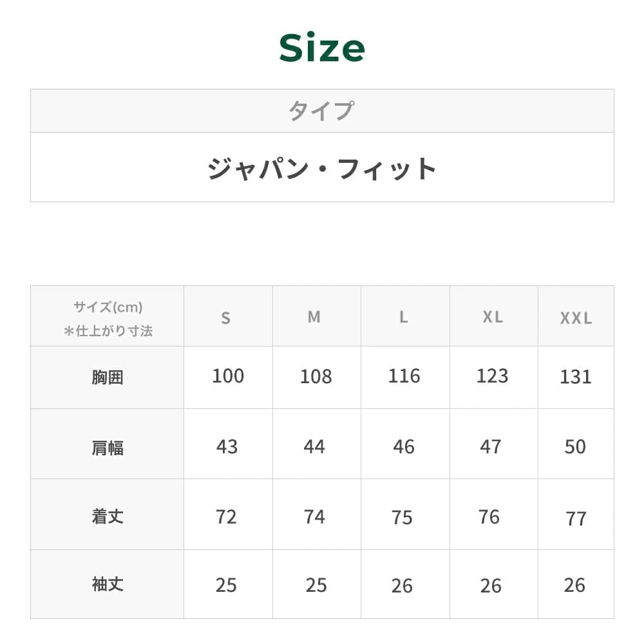The width and height of the screenshot is (644, 644).
Task: Click shoulder width value 50 for XXL
Action: point(575,447)
